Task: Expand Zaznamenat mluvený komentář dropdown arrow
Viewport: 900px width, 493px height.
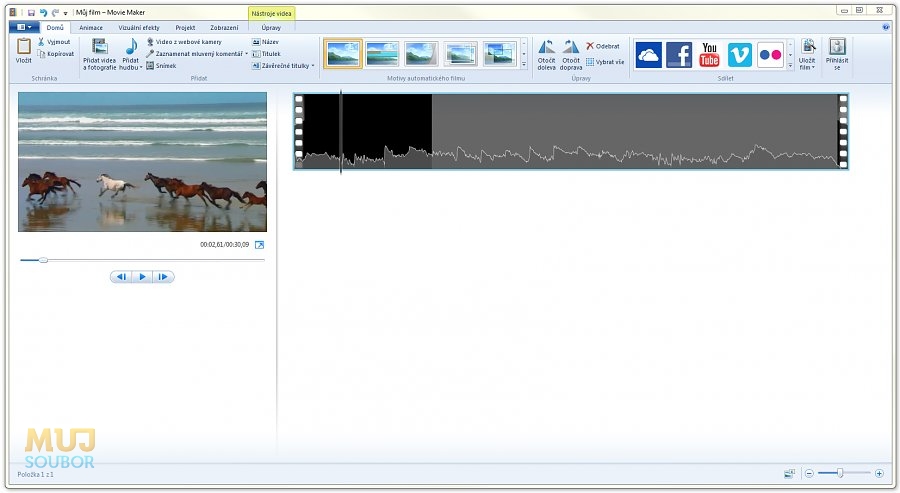Action: click(246, 54)
